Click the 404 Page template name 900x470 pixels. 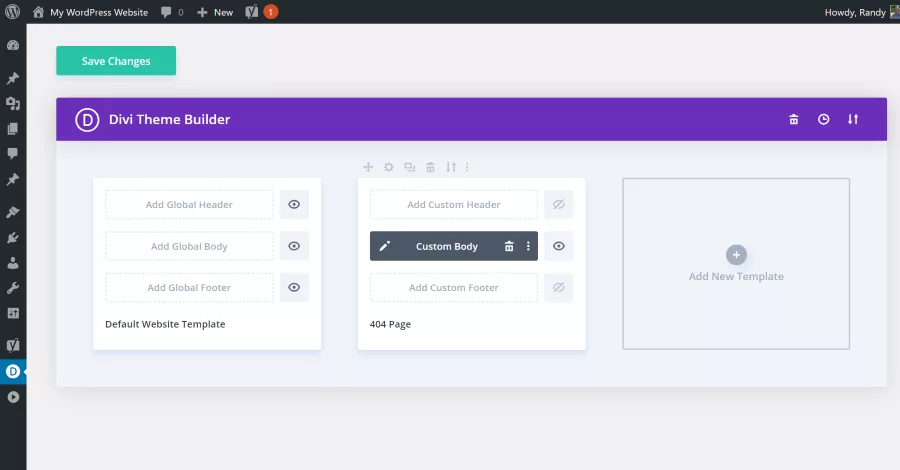(x=390, y=324)
